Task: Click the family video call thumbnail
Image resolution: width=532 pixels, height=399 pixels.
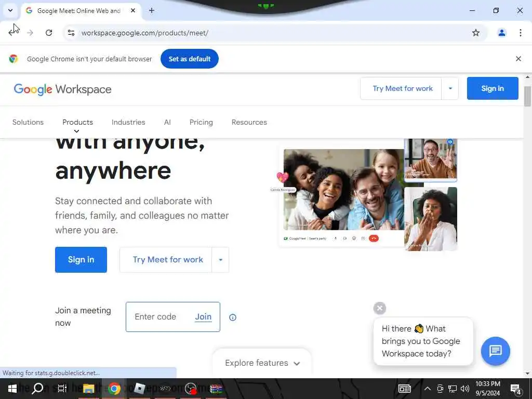Action: click(344, 189)
